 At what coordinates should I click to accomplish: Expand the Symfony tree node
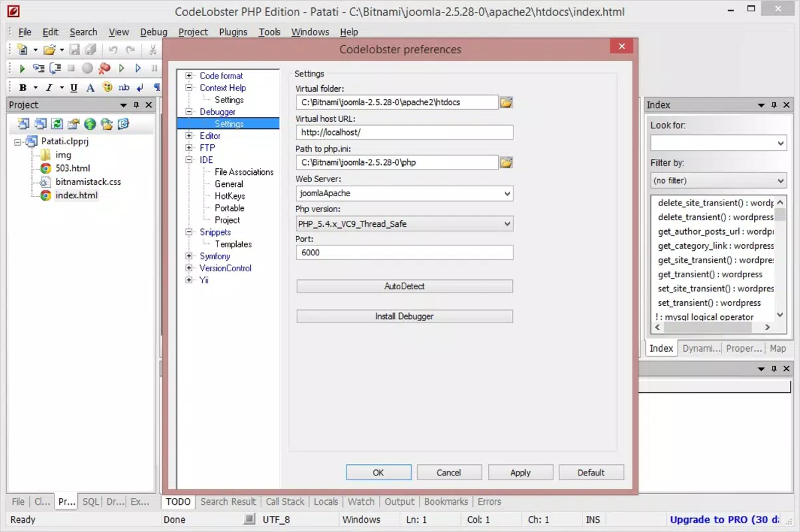(190, 256)
